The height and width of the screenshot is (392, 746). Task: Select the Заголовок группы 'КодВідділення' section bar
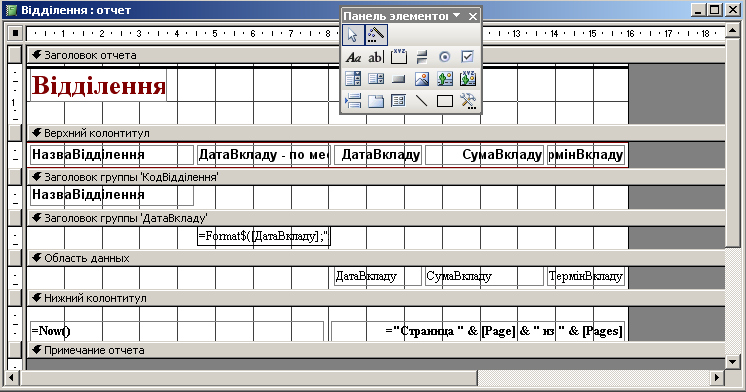376,177
